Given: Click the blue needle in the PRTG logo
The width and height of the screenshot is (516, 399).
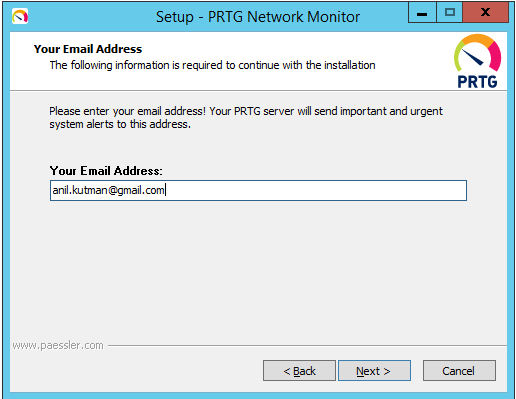Looking at the screenshot, I should [x=473, y=57].
